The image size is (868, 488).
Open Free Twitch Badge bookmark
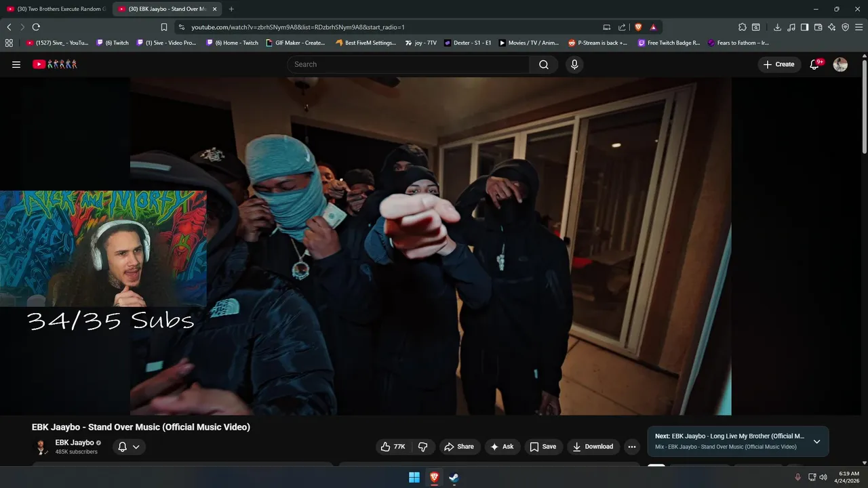coord(669,43)
